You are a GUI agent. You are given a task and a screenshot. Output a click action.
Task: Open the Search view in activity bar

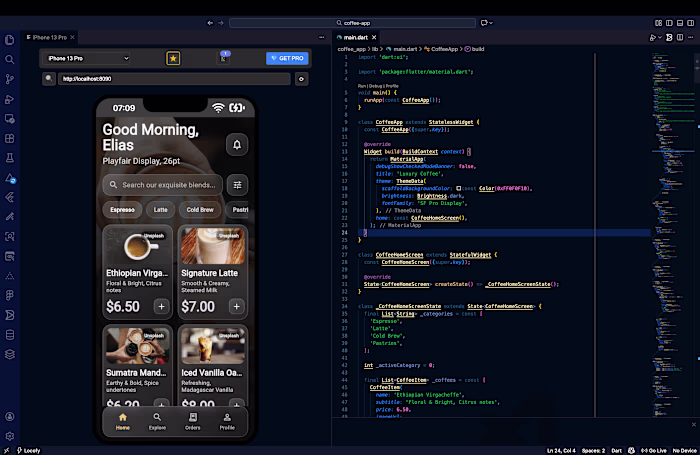(9, 59)
